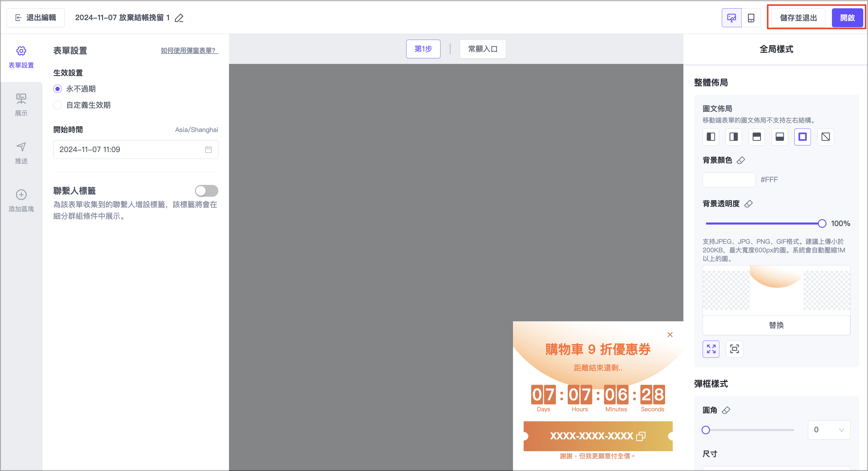Screen dimensions: 868x471
Task: Choose fit-to-frame image scaling icon
Action: pyautogui.click(x=734, y=349)
